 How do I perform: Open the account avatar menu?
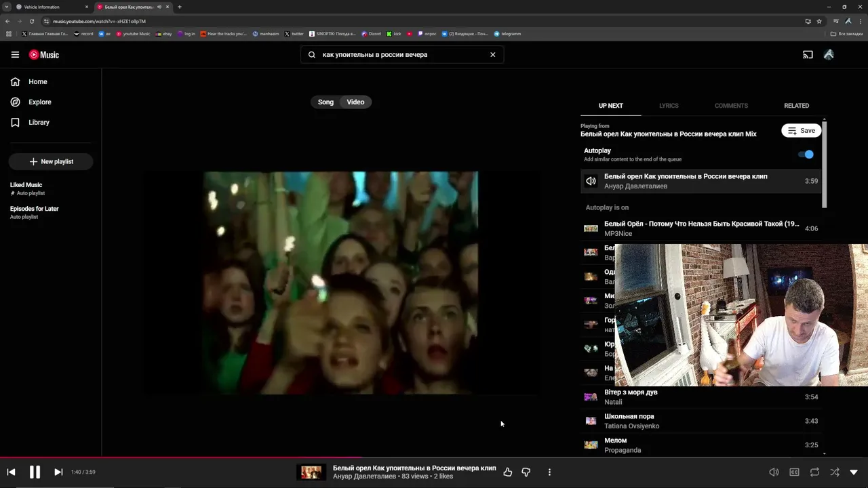pyautogui.click(x=829, y=55)
